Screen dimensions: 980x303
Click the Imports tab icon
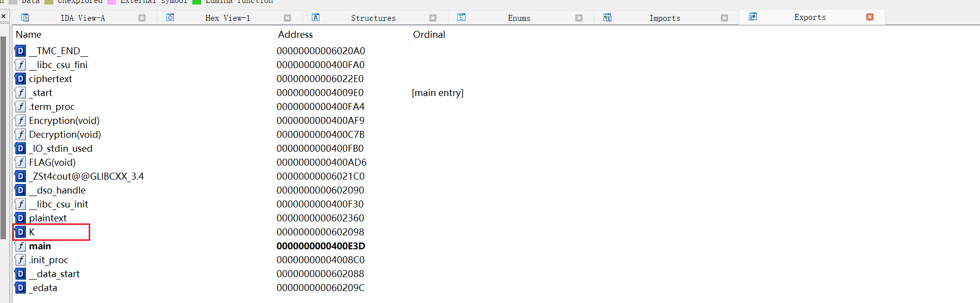607,18
